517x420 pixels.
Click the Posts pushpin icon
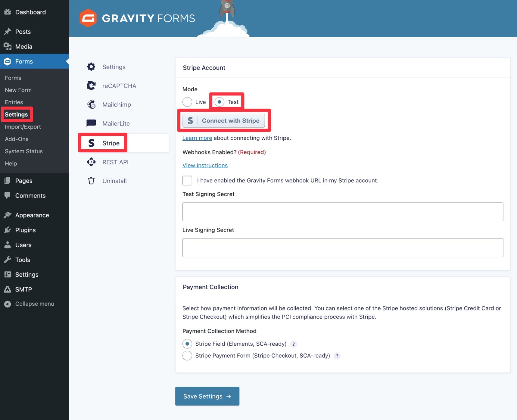[8, 32]
